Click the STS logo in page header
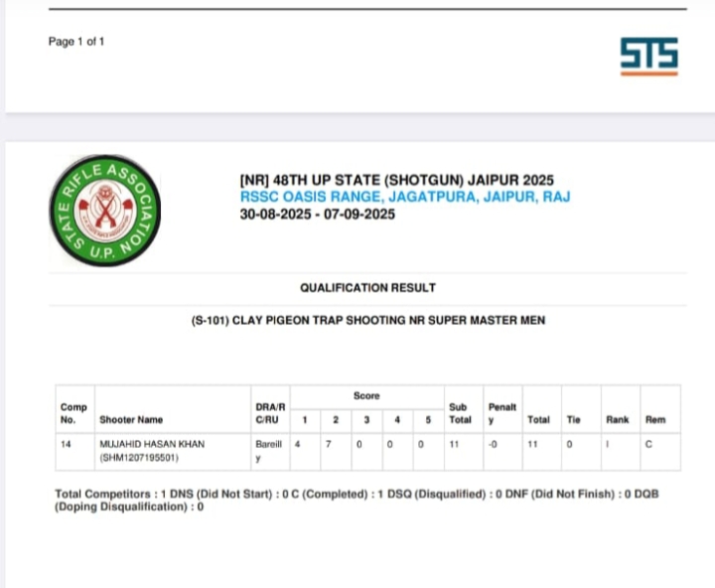 648,57
